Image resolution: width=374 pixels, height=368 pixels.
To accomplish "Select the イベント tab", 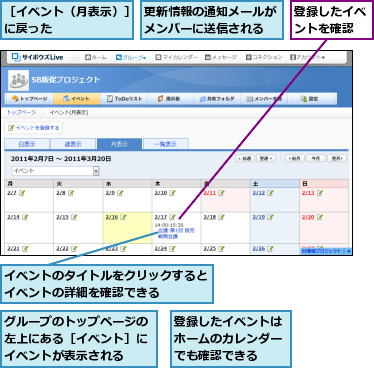I will click(77, 99).
